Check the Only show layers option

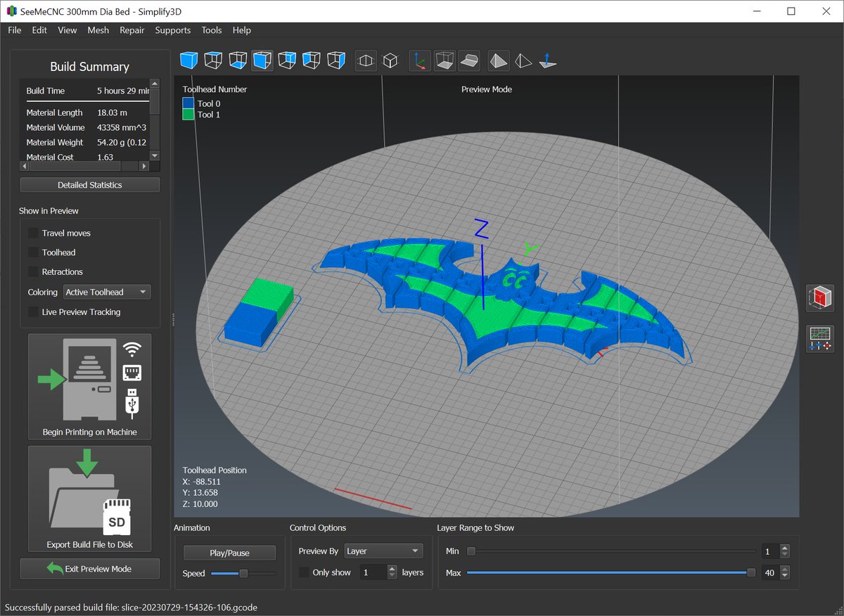[305, 572]
